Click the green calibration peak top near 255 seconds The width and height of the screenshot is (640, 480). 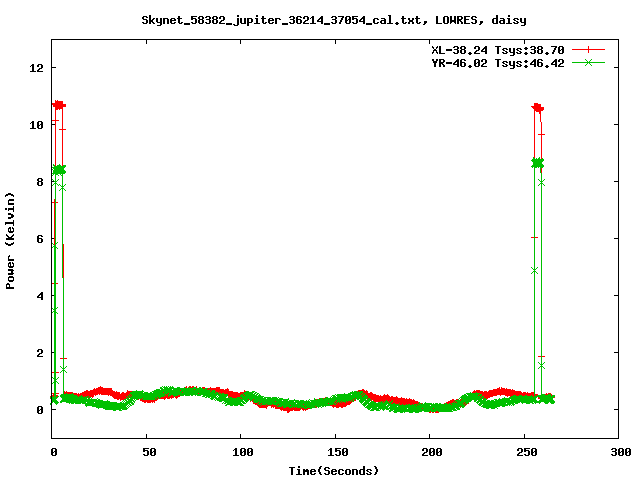538,163
